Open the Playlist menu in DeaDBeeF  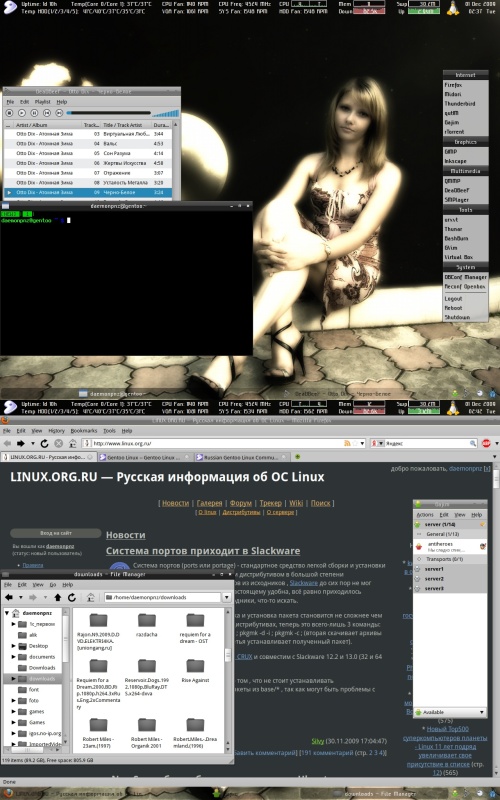coord(42,102)
